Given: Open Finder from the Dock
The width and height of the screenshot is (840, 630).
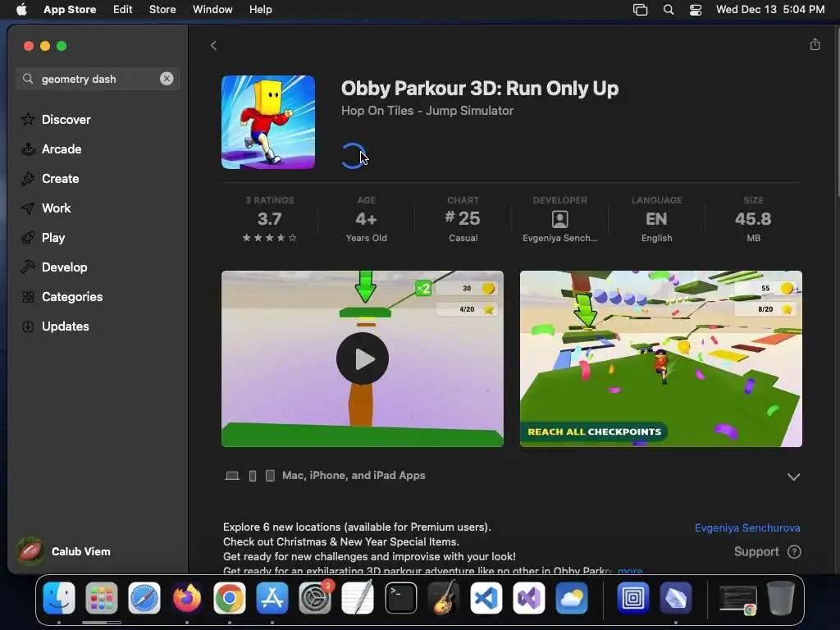Looking at the screenshot, I should click(59, 598).
